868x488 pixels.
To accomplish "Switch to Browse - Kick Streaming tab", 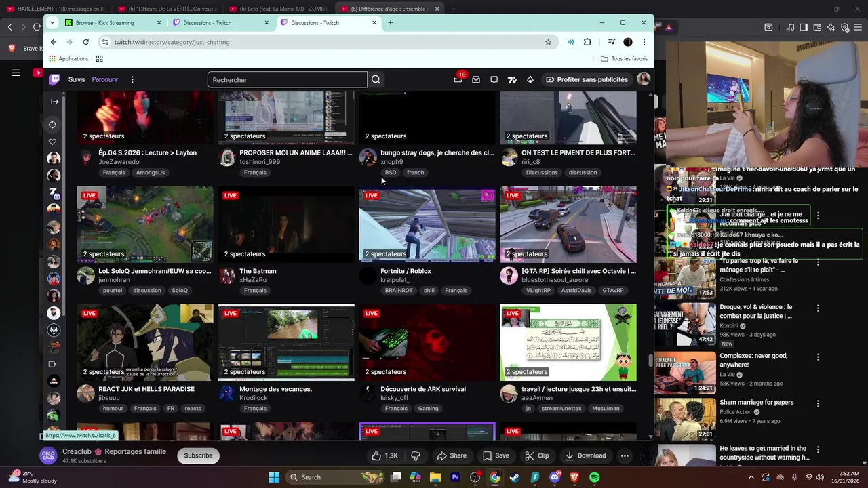I will 112,22.
